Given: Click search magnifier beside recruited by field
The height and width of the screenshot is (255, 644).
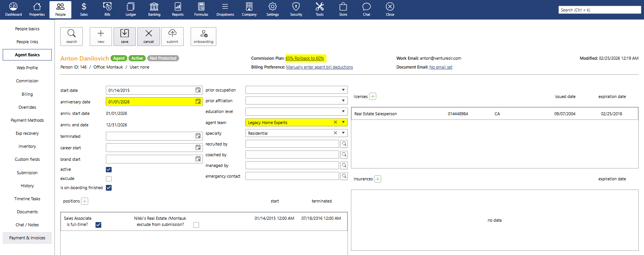Looking at the screenshot, I should [x=344, y=144].
